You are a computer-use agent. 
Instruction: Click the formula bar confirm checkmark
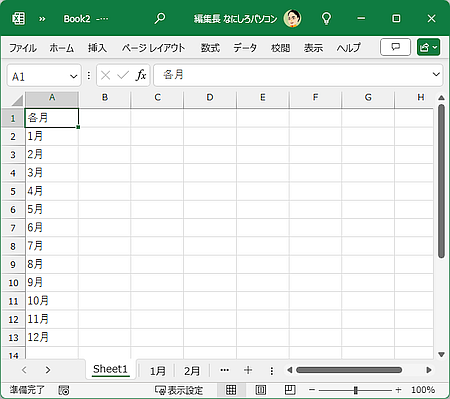(x=123, y=75)
